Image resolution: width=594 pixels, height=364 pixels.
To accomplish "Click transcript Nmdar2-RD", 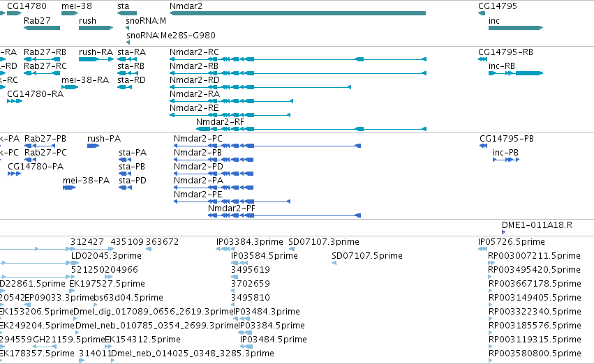I will tap(194, 80).
